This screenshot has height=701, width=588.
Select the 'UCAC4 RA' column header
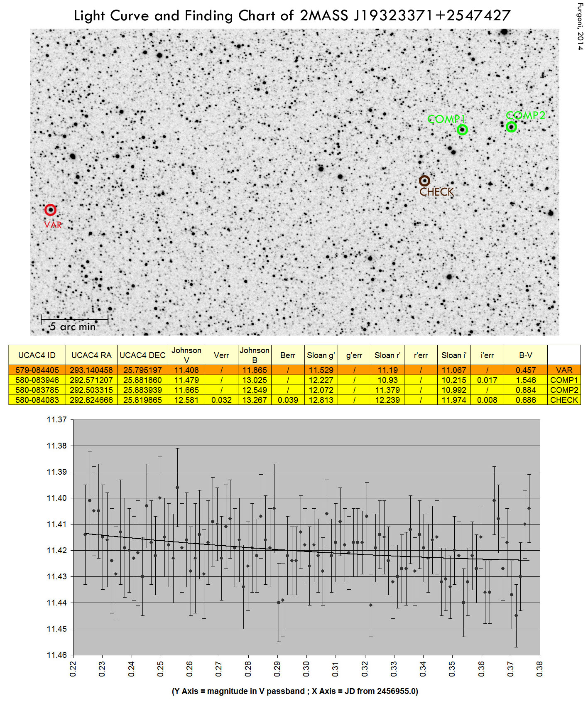pyautogui.click(x=91, y=355)
